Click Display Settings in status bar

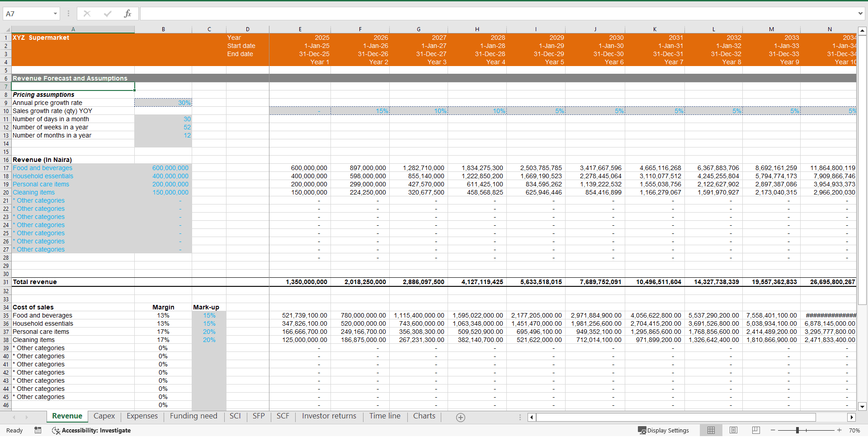coord(664,430)
